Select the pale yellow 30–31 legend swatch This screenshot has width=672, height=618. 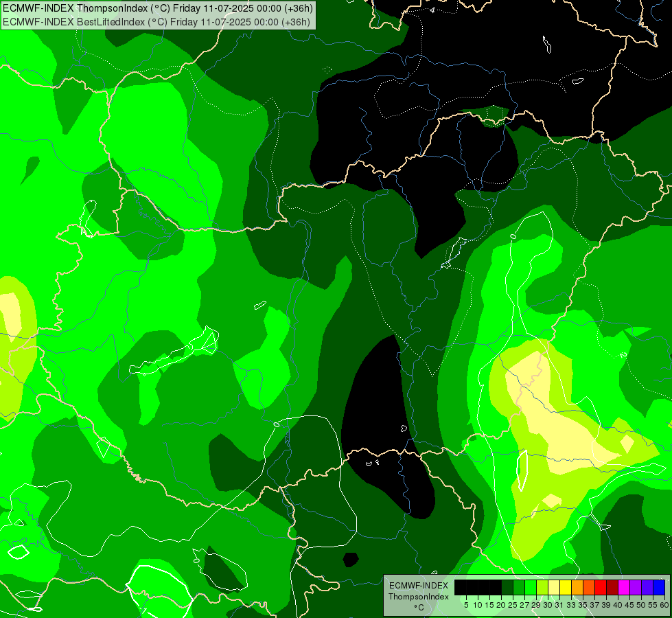point(554,587)
